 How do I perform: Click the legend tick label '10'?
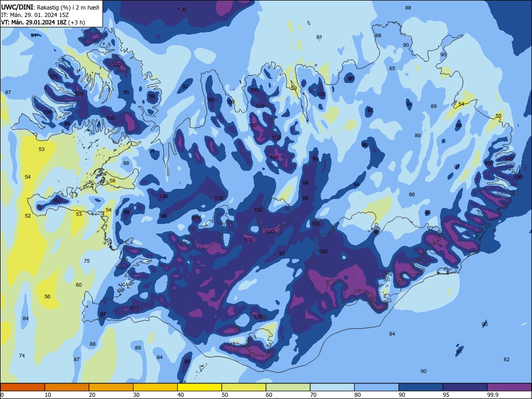pyautogui.click(x=48, y=395)
